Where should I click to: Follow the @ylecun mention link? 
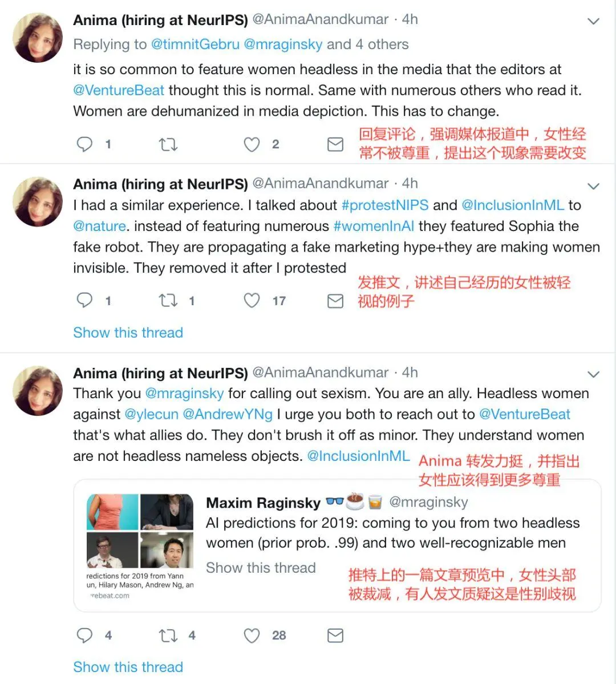click(x=151, y=414)
